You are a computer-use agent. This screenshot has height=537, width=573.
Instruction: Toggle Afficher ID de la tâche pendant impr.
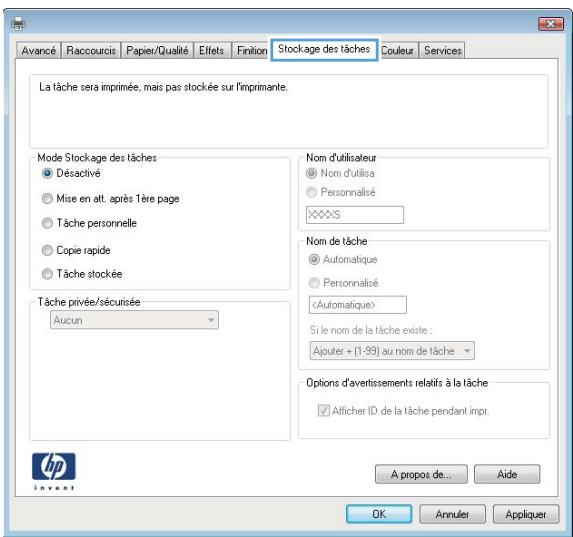(403, 411)
